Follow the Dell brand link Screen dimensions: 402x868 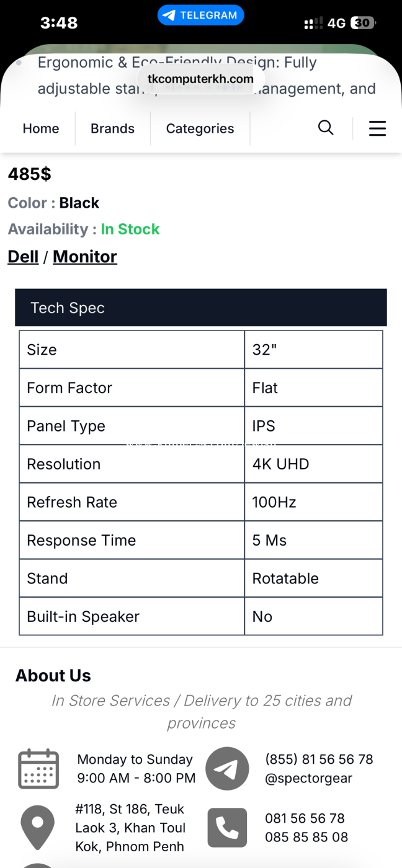[x=23, y=256]
